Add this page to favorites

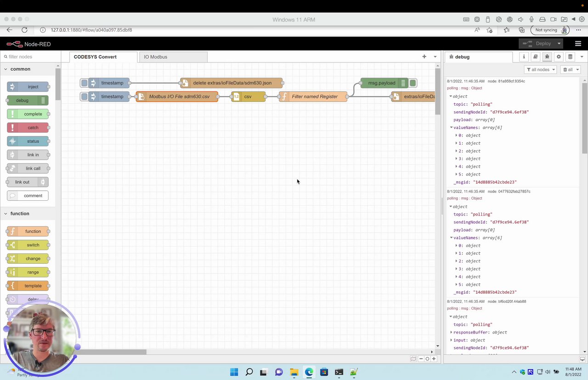click(x=489, y=30)
